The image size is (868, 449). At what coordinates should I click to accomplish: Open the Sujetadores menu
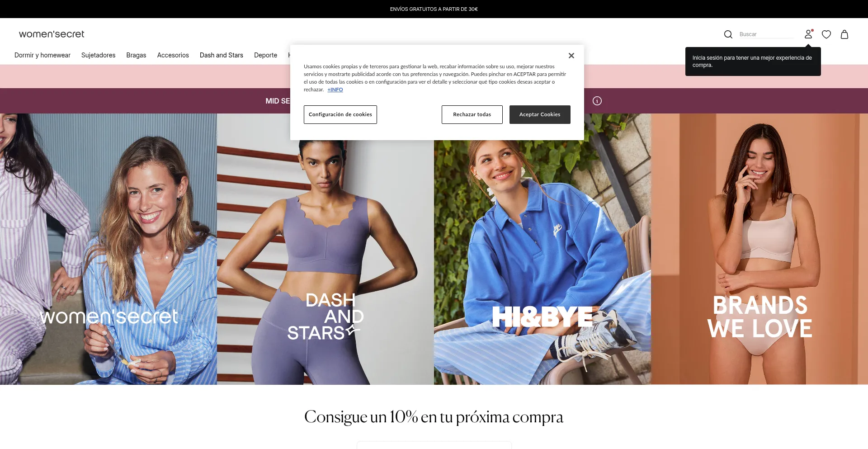(x=98, y=55)
